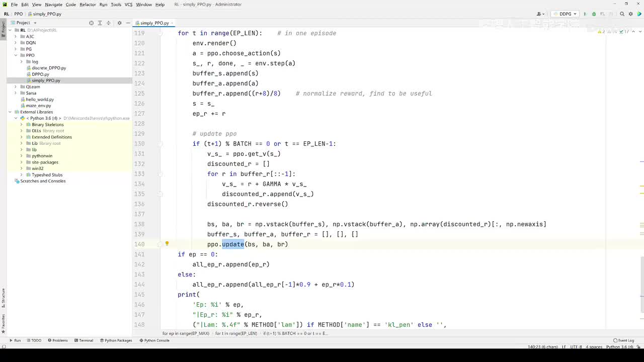Screen dimensions: 644x362
Task: Place cursor on line 132 discounted_r code
Action: click(238, 164)
